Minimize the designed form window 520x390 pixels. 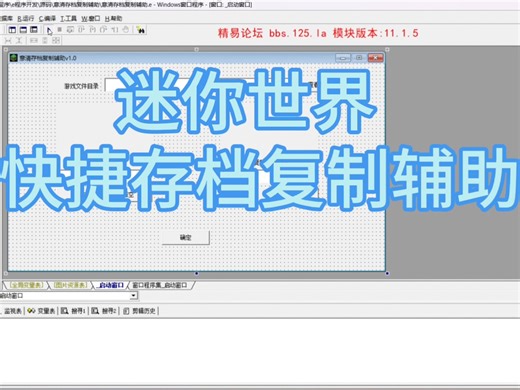(x=343, y=58)
